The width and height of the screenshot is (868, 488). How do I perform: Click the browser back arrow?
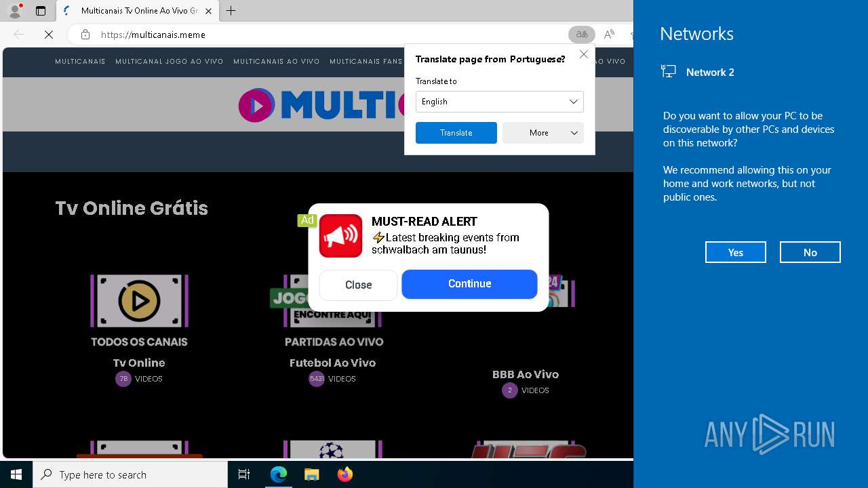tap(19, 35)
